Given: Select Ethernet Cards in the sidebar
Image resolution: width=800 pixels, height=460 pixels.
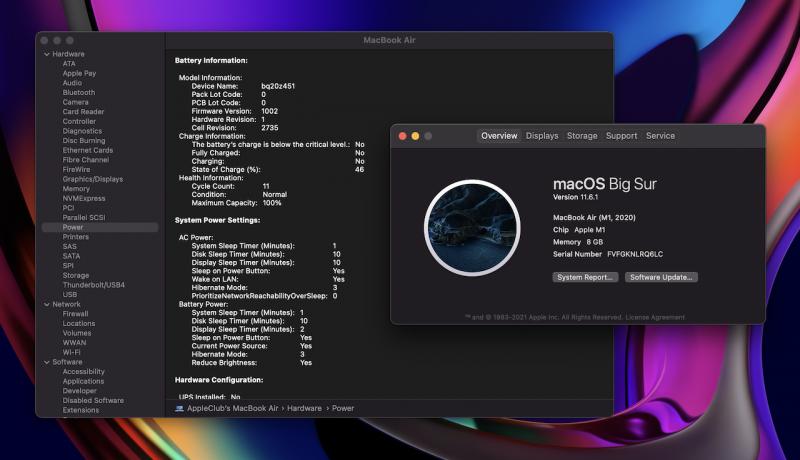Looking at the screenshot, I should [x=88, y=150].
